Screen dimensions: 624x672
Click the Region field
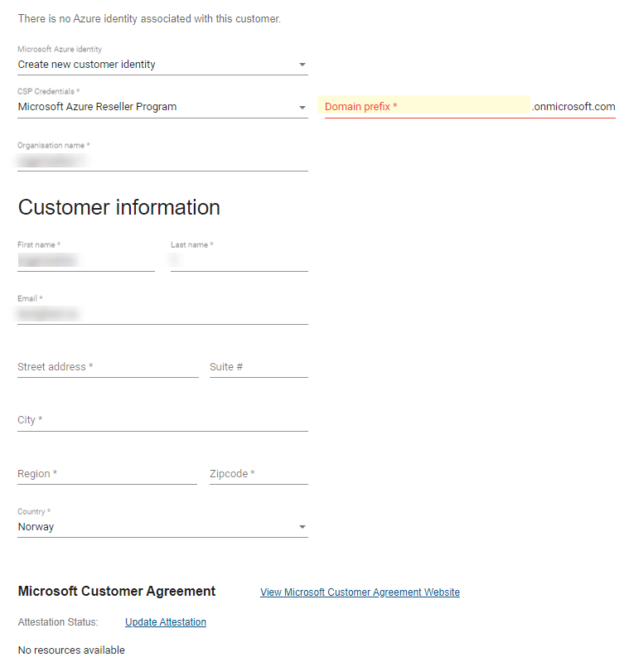[x=107, y=474]
